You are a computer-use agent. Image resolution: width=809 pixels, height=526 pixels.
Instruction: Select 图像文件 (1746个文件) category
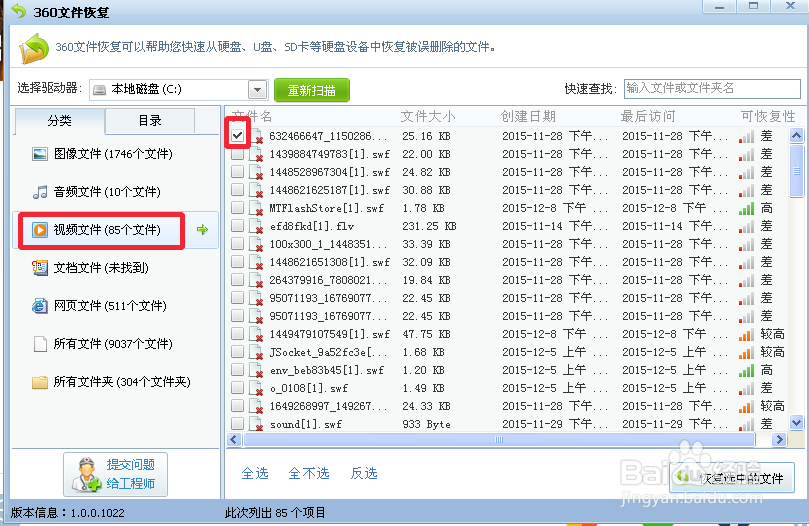pyautogui.click(x=113, y=154)
